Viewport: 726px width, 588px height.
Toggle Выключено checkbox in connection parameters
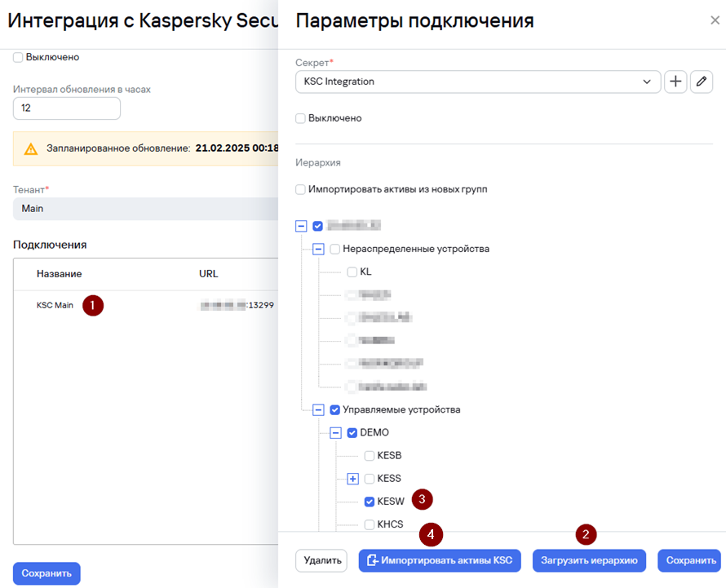300,118
